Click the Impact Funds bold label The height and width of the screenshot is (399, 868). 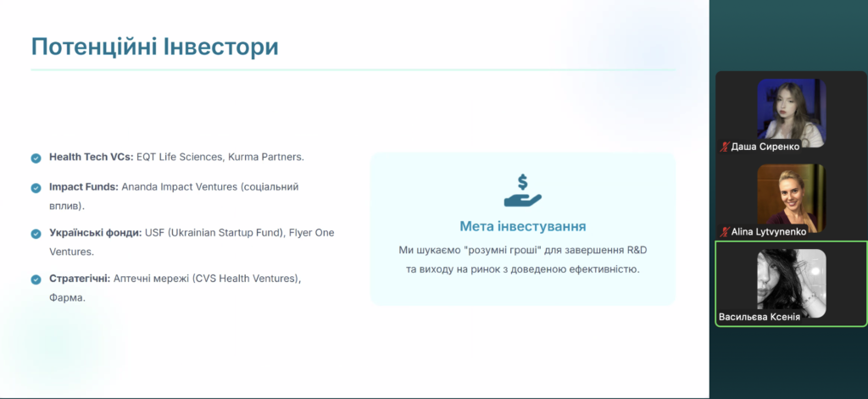(x=84, y=186)
